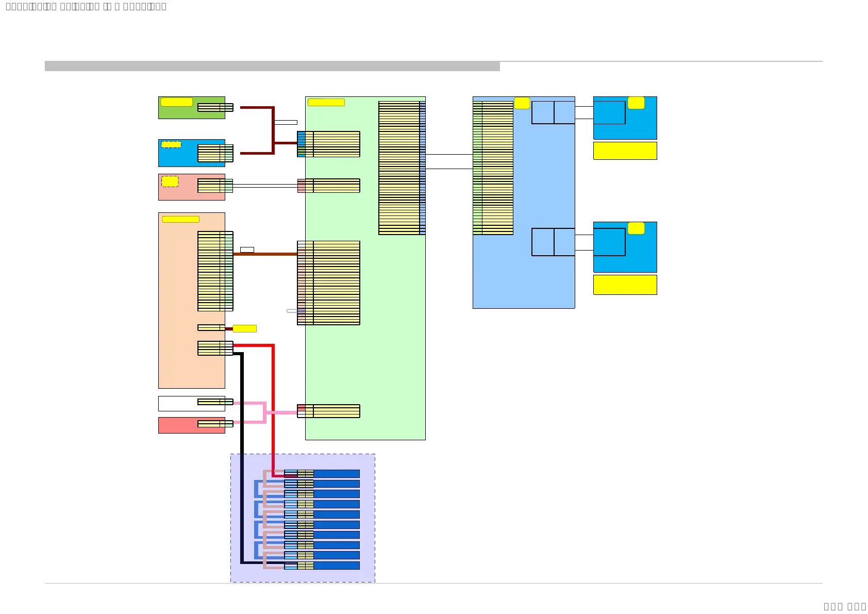Screen dimensions: 868x614
Task: Select the pin table with green edge column
Action: click(493, 168)
